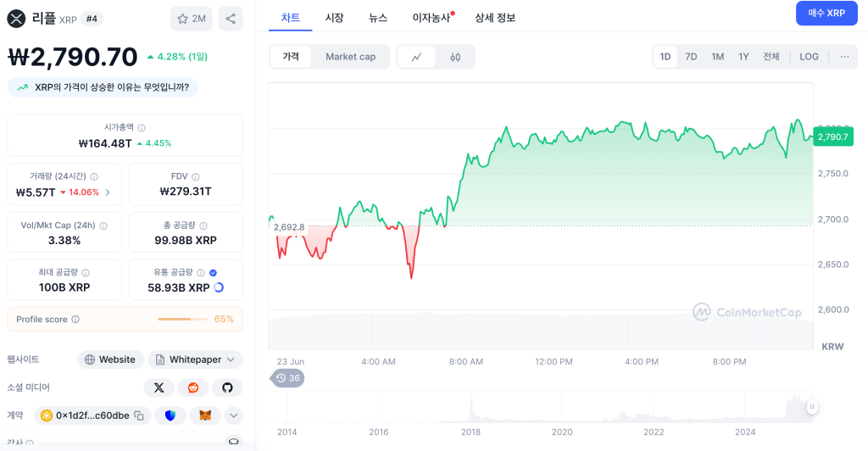Switch to line chart view icon
The width and height of the screenshot is (868, 451).
(416, 57)
